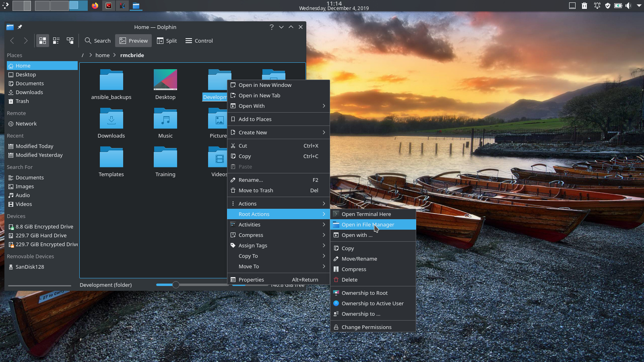This screenshot has height=362, width=644.
Task: Select Copy Ctrl+C in context menu
Action: coord(279,156)
